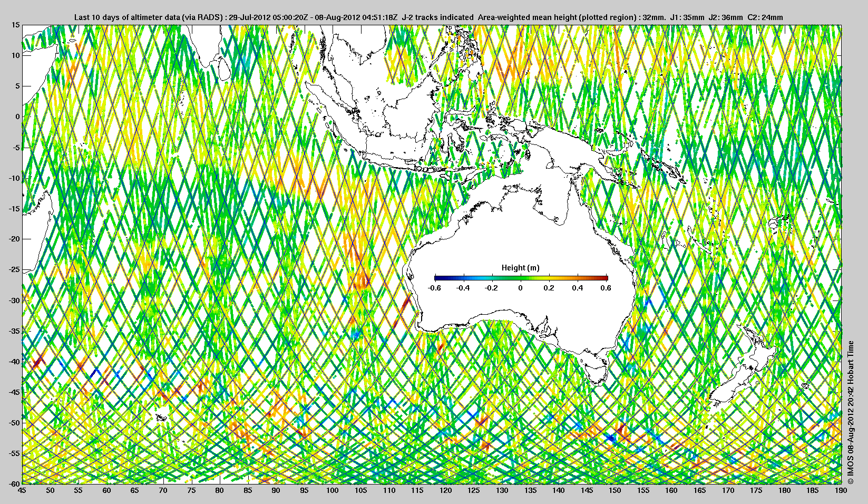This screenshot has height=504, width=868.
Task: Click the 10 latitude tick label
Action: click(16, 55)
